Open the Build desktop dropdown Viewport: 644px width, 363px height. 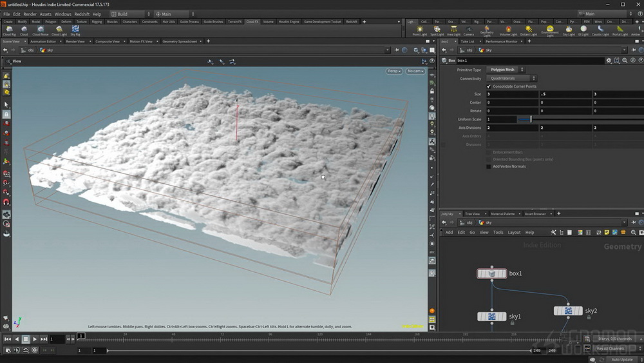[x=130, y=14]
